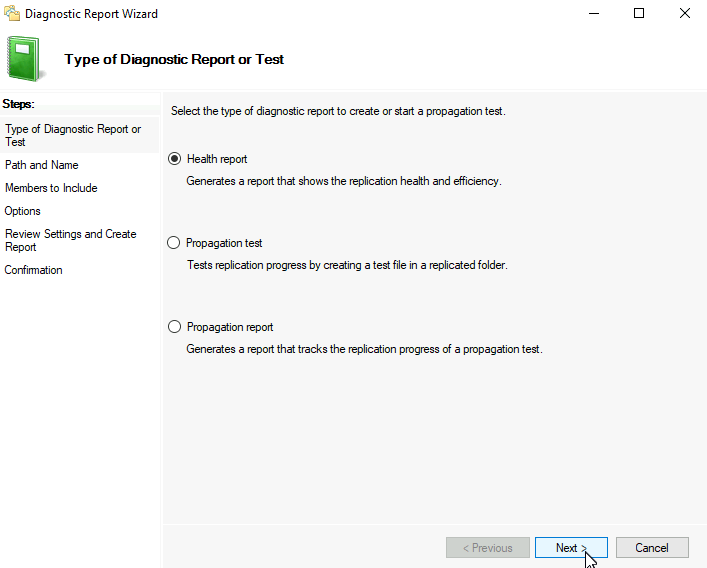Jump to the Options step
Screen dimensions: 707x568
[x=22, y=211]
